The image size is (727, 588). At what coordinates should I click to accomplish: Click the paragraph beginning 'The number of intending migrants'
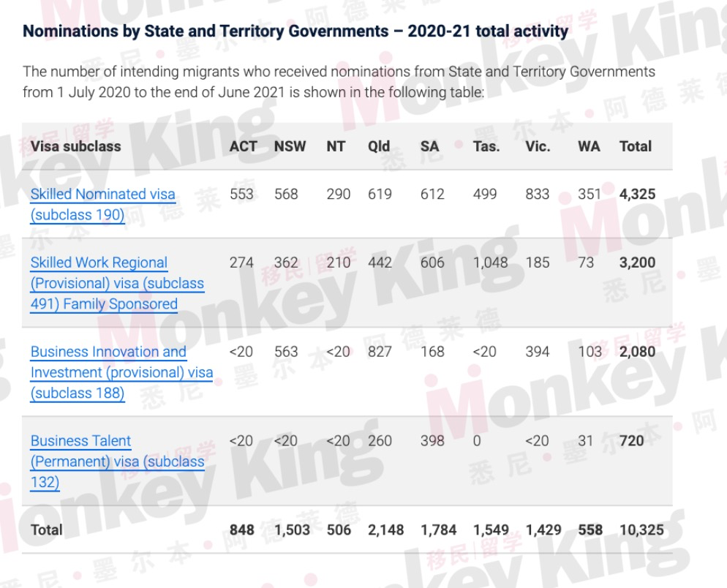click(339, 82)
